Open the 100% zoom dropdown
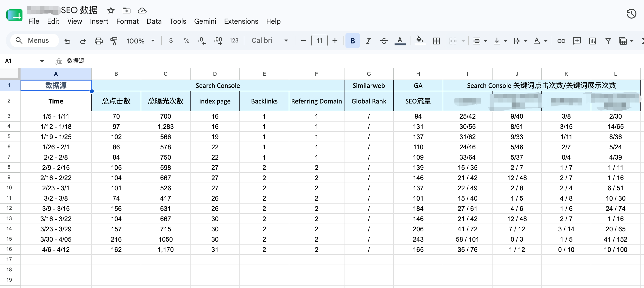 click(140, 41)
